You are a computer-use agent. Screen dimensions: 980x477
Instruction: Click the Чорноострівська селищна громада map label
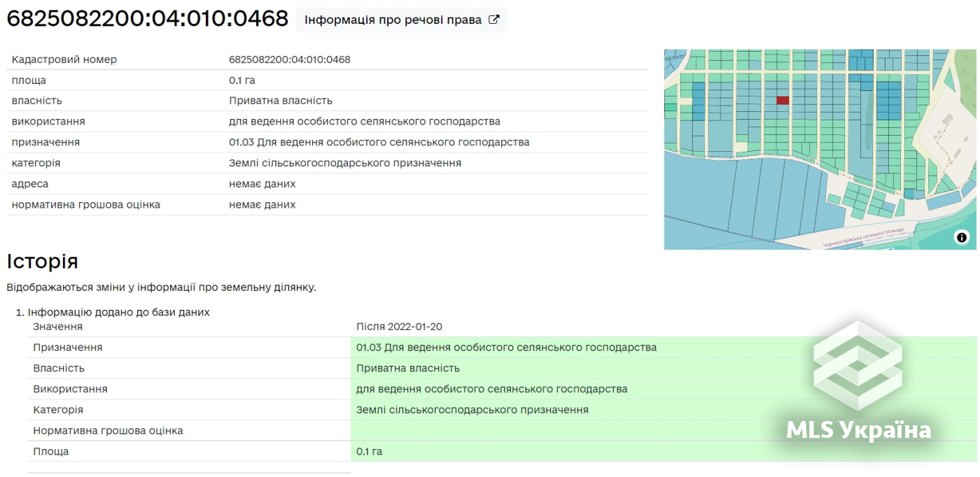coord(863,236)
